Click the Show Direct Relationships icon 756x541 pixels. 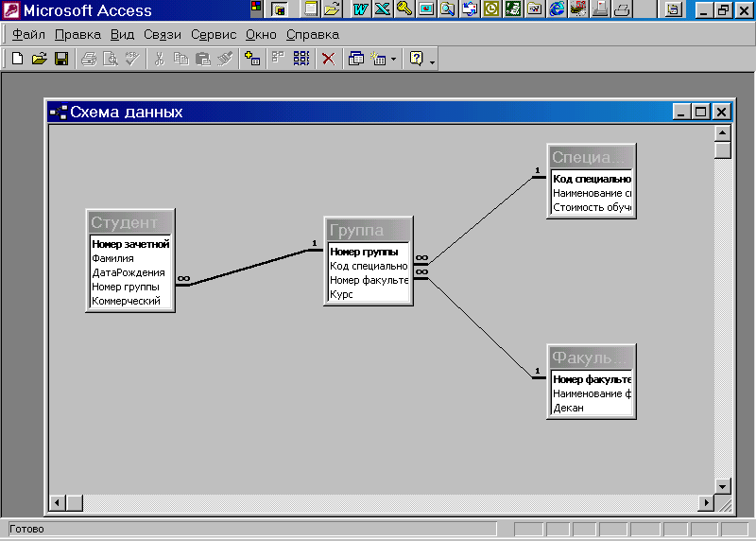point(278,59)
